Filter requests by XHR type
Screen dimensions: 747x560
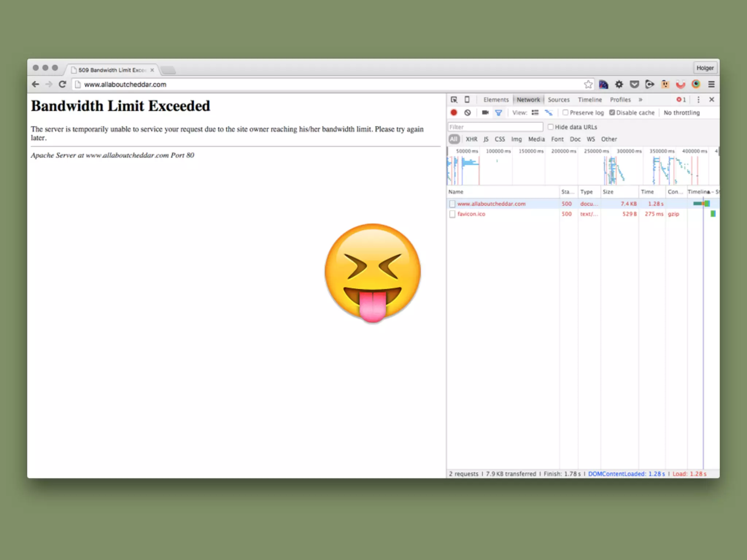[471, 139]
